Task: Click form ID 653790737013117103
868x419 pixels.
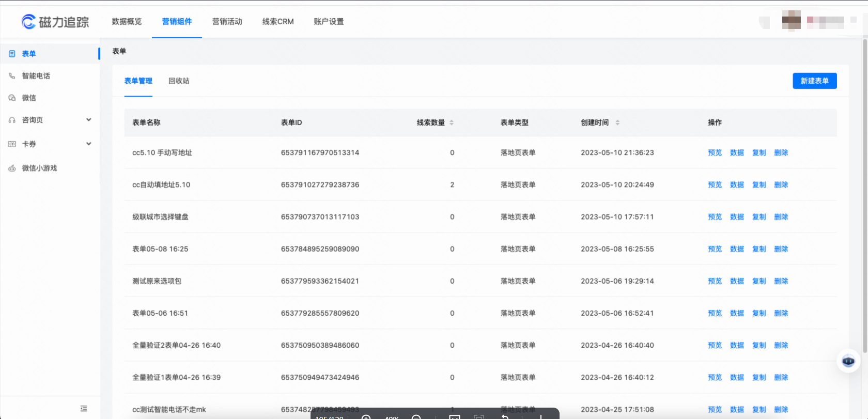Action: (320, 217)
